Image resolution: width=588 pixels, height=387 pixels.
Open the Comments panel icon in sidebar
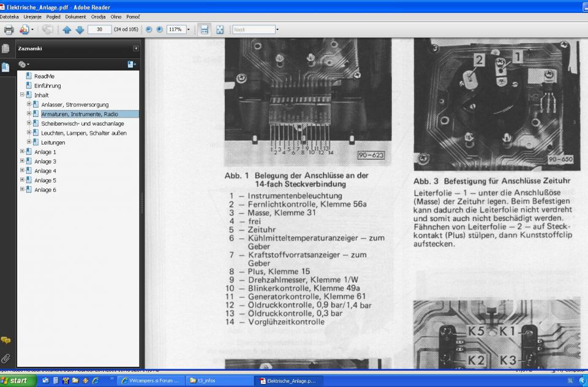point(6,340)
